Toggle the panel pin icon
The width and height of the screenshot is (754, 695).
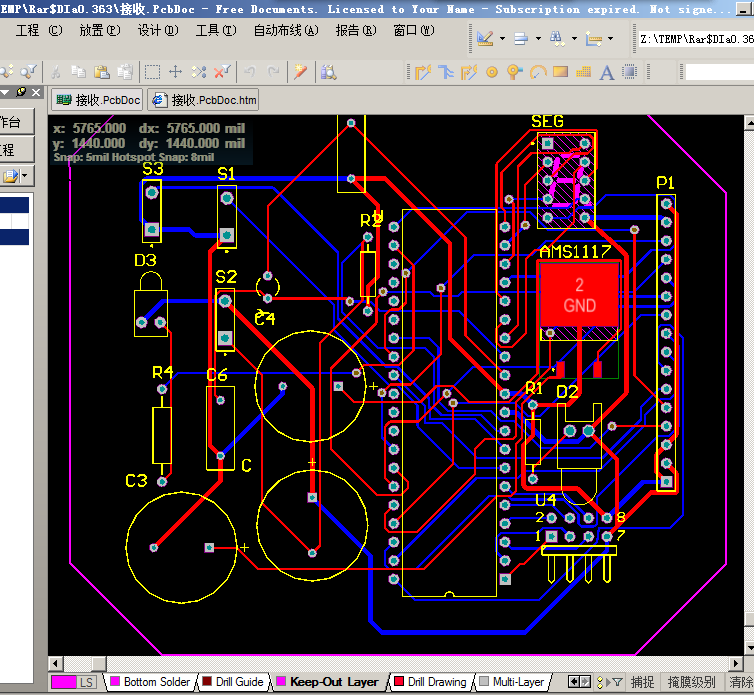coord(21,92)
